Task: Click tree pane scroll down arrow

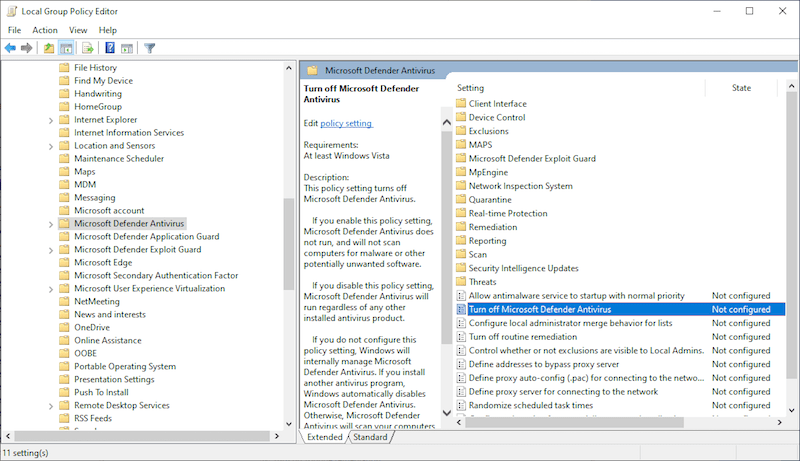Action: pyautogui.click(x=289, y=424)
